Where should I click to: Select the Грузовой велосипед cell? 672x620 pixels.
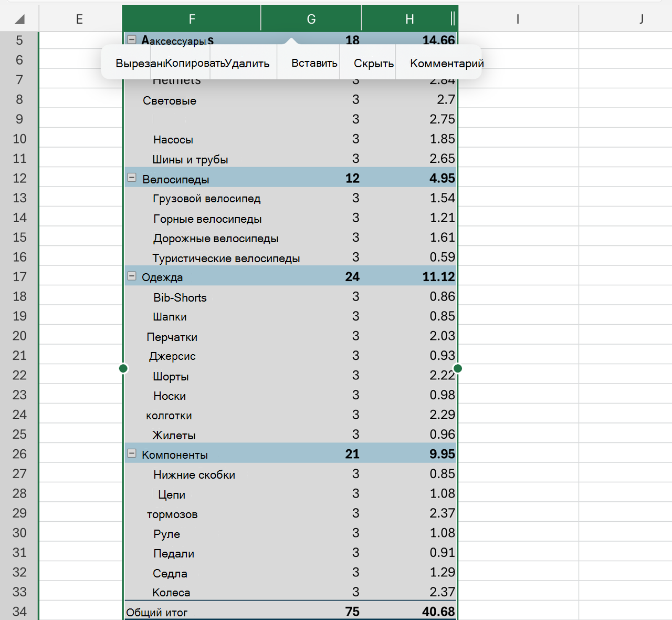point(192,198)
